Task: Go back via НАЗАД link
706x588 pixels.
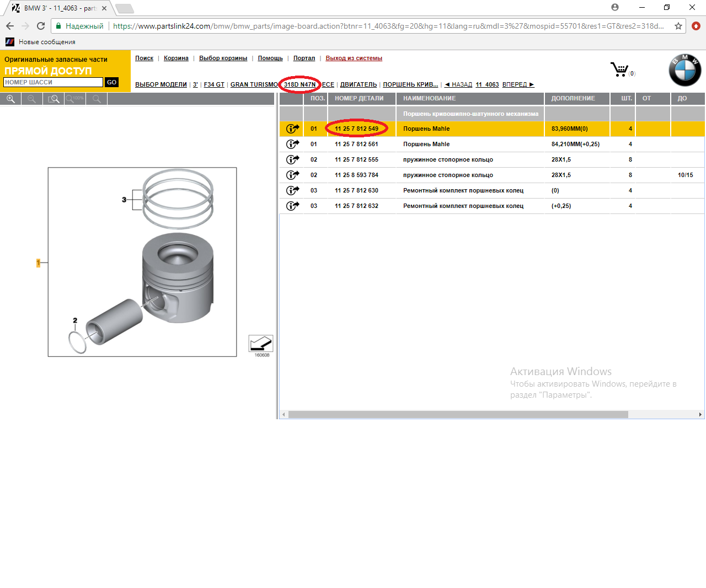Action: pyautogui.click(x=459, y=84)
